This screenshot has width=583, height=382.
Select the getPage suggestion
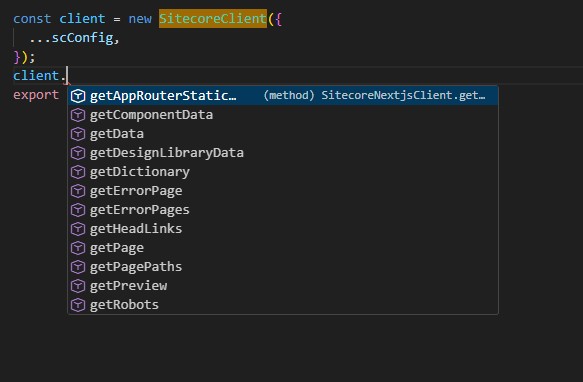coord(283,247)
